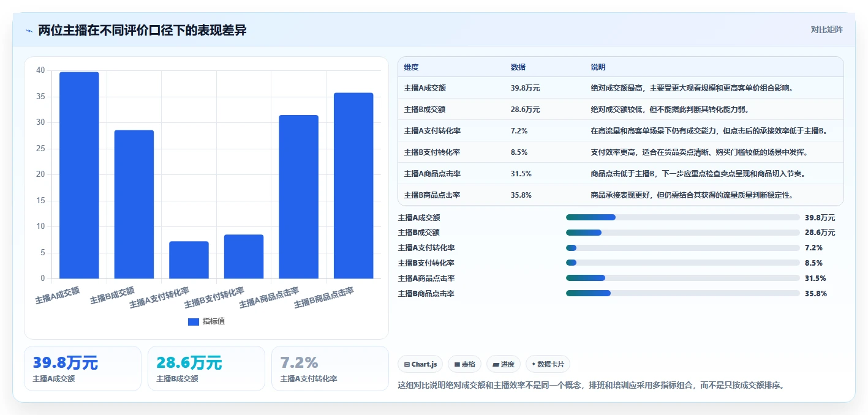Click the 主播A商品点击率 progress bar

pyautogui.click(x=683, y=279)
